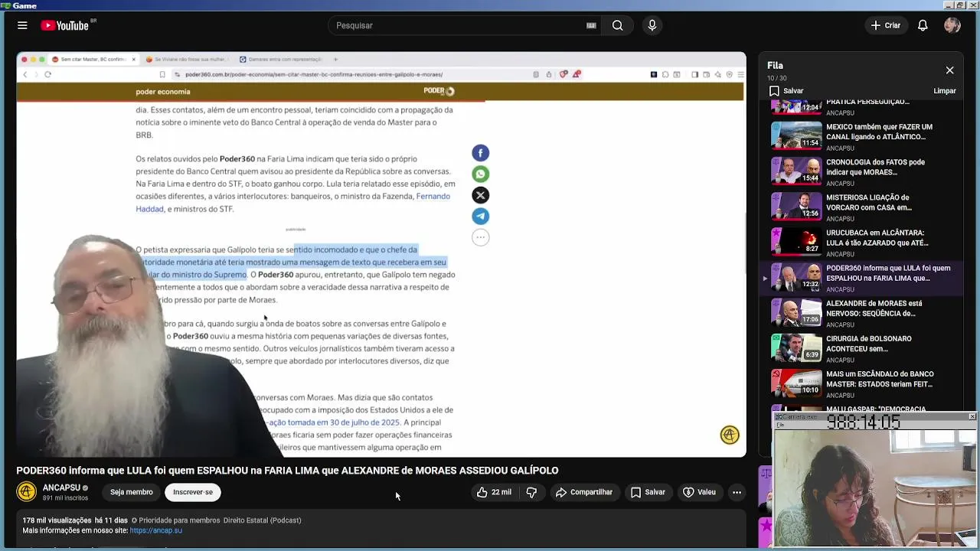This screenshot has height=551, width=980.
Task: Close the webcam overlay window
Action: (972, 416)
